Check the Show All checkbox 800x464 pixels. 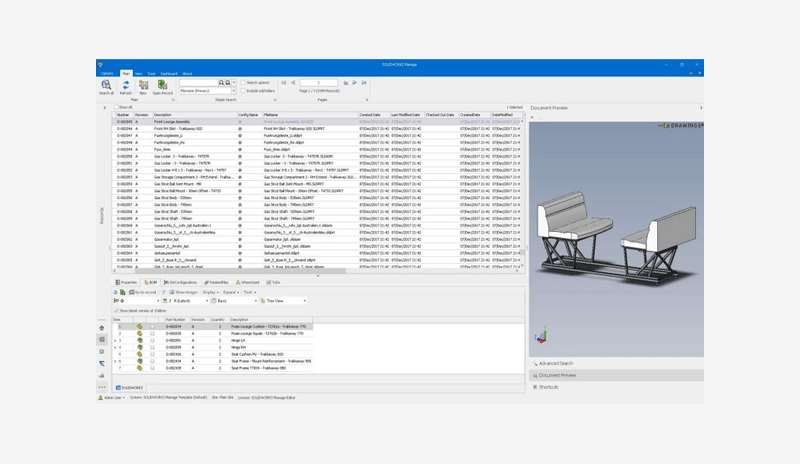118,107
